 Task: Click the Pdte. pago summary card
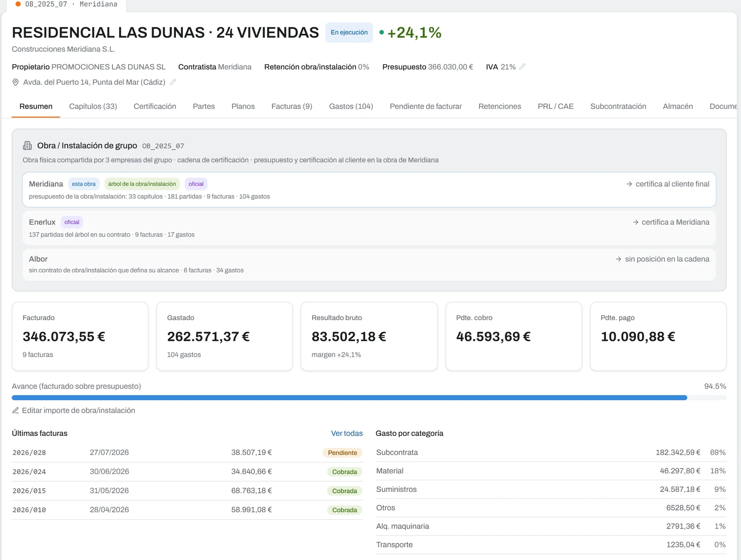click(658, 336)
